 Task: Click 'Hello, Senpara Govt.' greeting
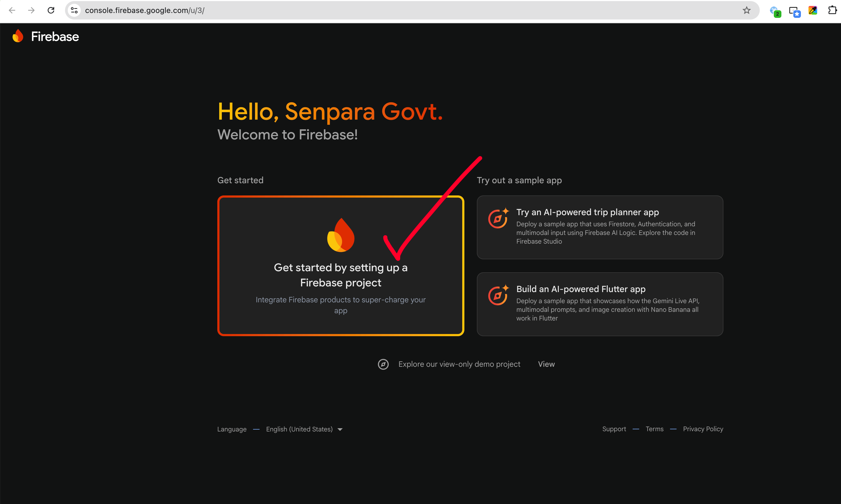click(330, 112)
